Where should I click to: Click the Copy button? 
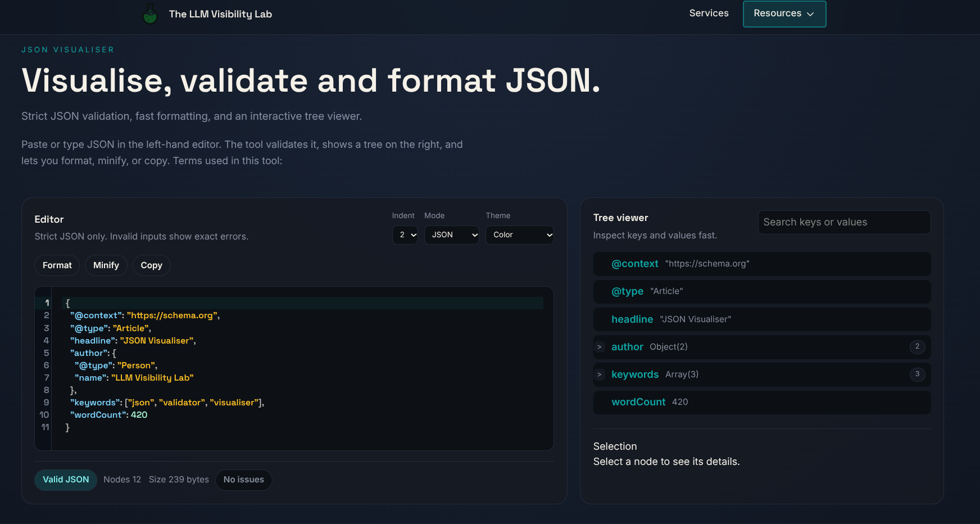(x=151, y=265)
